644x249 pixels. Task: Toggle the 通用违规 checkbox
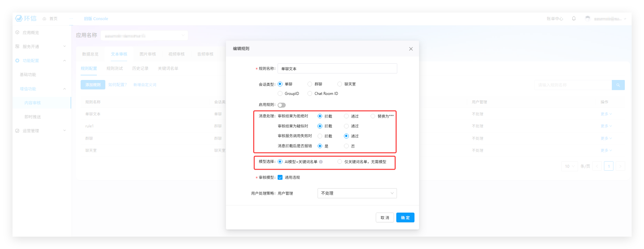[280, 177]
